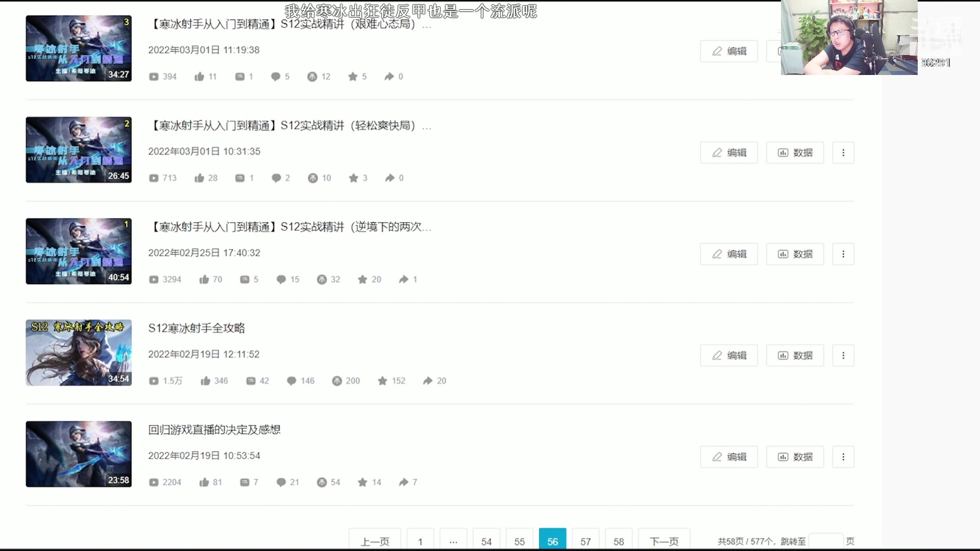Click the thumbs-up like icon on the first video

199,77
